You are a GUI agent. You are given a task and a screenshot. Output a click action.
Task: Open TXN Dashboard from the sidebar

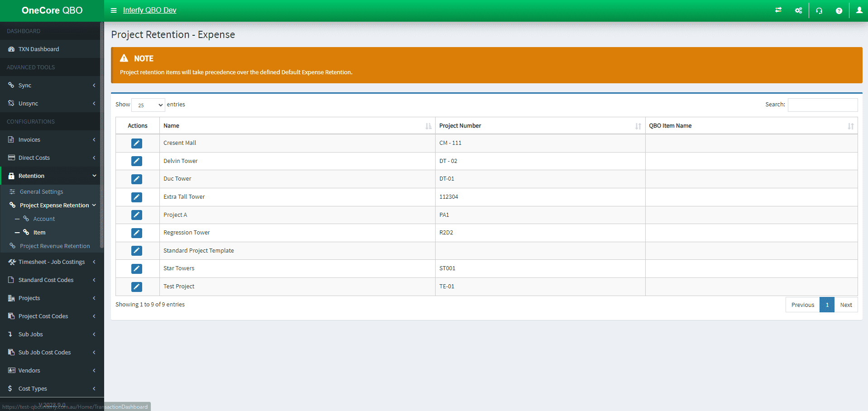click(x=38, y=49)
